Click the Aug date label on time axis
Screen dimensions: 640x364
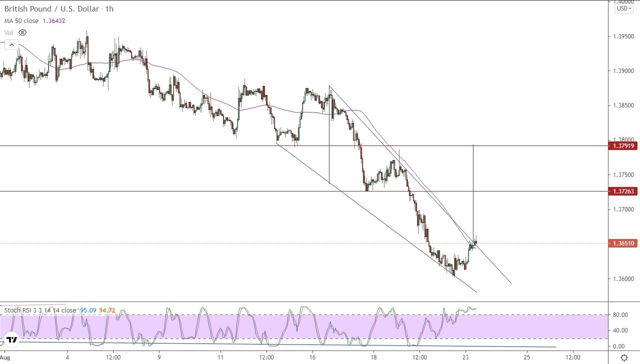[x=5, y=358]
